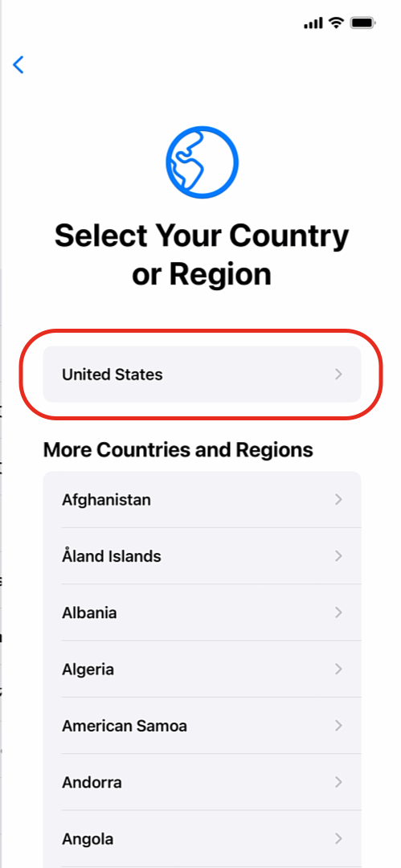
Task: Tap the arrow on American Samoa row
Action: (x=339, y=726)
